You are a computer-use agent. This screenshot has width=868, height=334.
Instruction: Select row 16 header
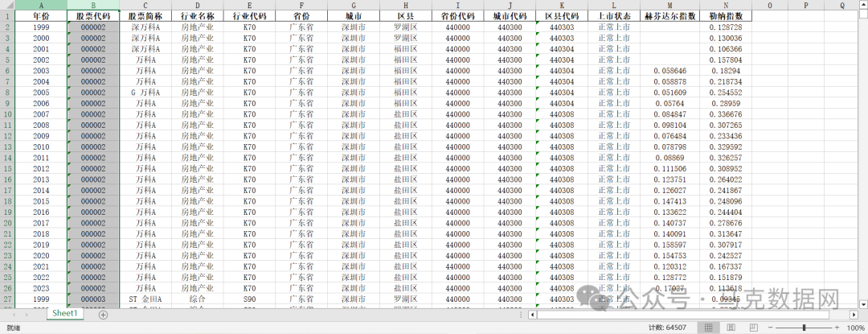(7, 179)
